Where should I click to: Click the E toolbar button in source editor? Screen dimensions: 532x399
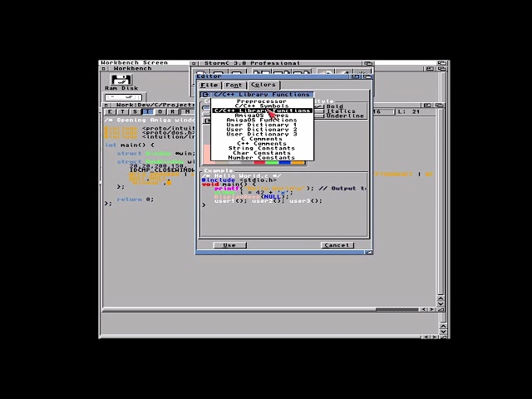pyautogui.click(x=110, y=111)
